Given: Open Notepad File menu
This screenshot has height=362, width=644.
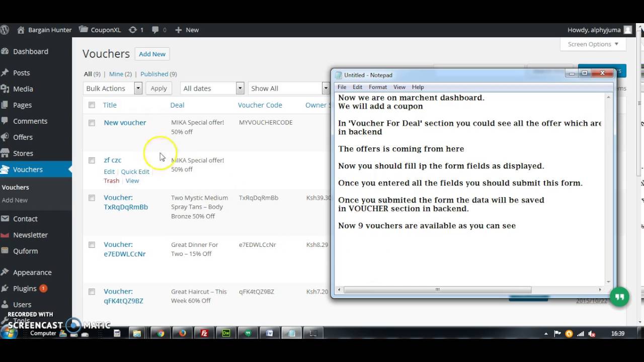Looking at the screenshot, I should pyautogui.click(x=342, y=87).
